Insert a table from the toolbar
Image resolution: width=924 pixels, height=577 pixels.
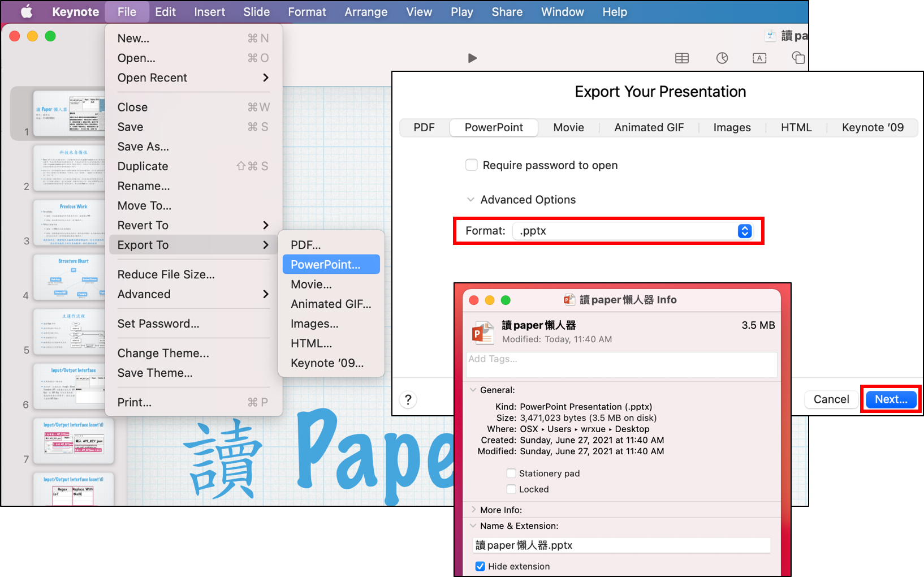coord(682,58)
